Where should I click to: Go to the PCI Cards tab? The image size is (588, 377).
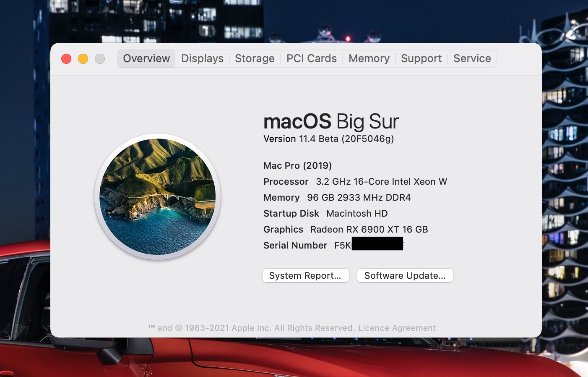(x=312, y=58)
